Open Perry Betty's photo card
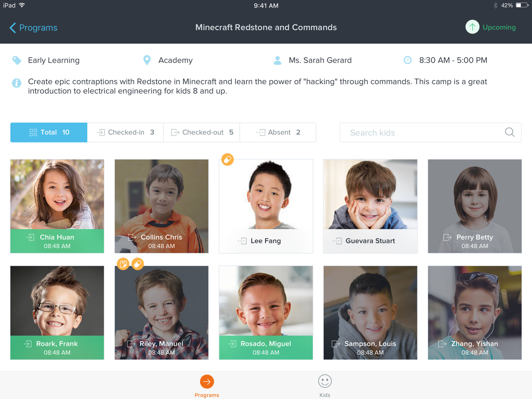The height and width of the screenshot is (399, 532). [x=475, y=206]
